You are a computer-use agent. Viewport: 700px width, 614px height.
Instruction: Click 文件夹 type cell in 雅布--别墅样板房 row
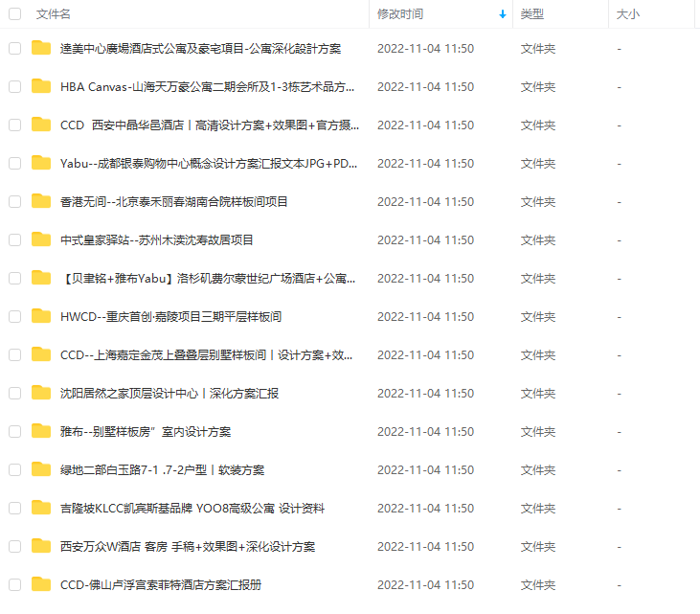(538, 432)
